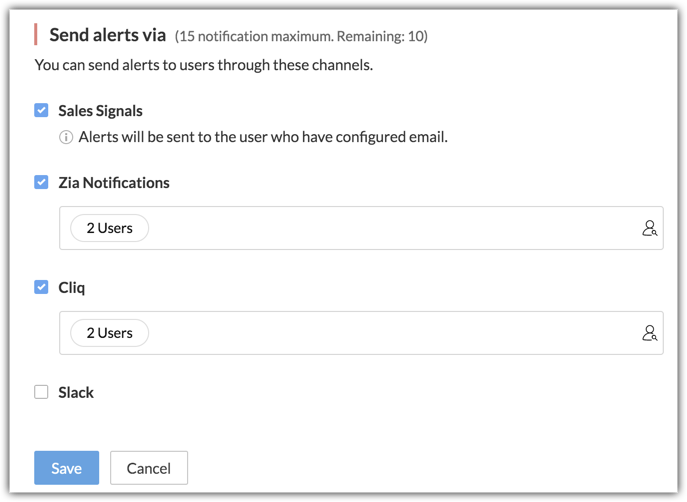687x502 pixels.
Task: Toggle the Zia Notifications checkbox
Action: pyautogui.click(x=41, y=182)
